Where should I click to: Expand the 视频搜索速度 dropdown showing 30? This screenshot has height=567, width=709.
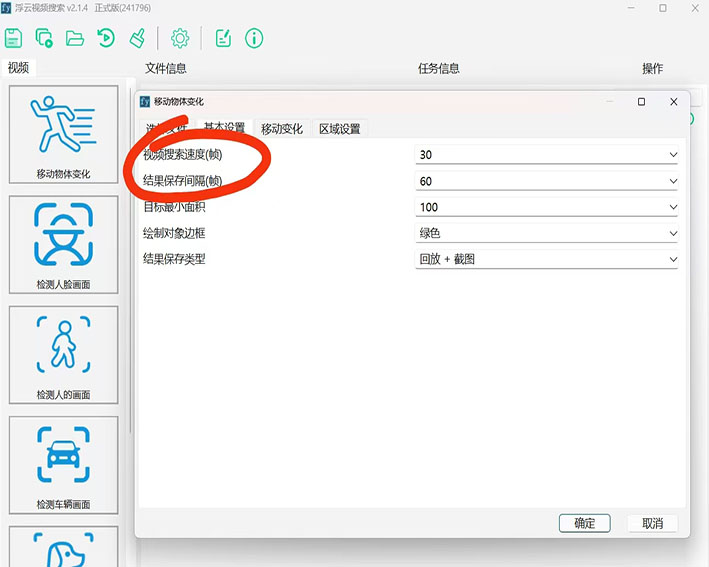pos(547,155)
